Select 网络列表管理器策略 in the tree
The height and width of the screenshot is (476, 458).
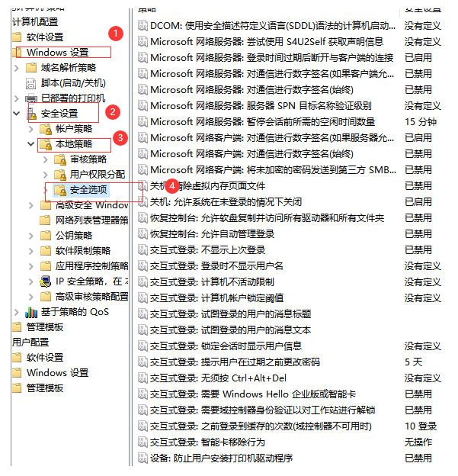click(x=91, y=220)
